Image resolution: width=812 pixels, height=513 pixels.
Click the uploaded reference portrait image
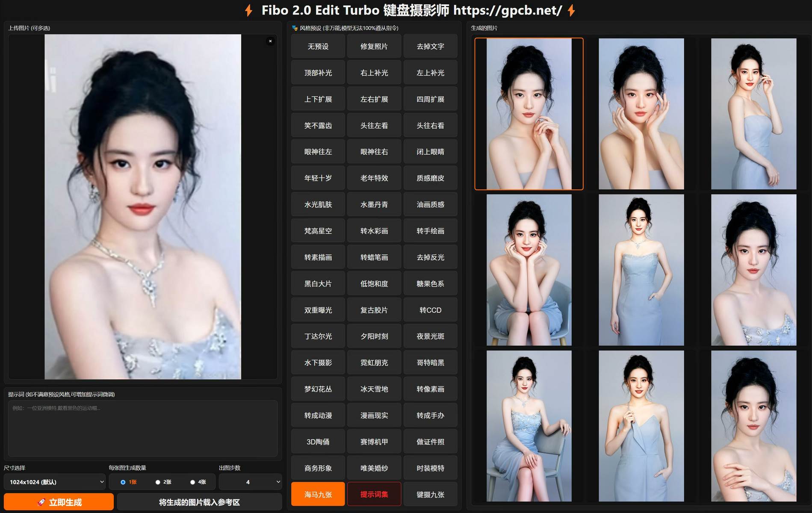point(143,207)
